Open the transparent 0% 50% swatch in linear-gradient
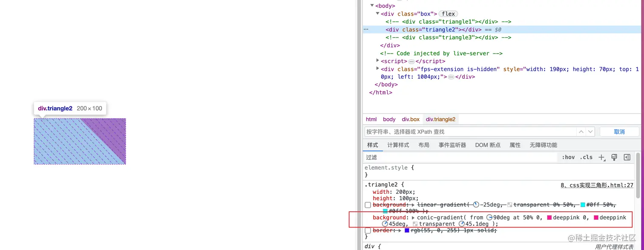Image resolution: width=644 pixels, height=250 pixels. point(510,205)
